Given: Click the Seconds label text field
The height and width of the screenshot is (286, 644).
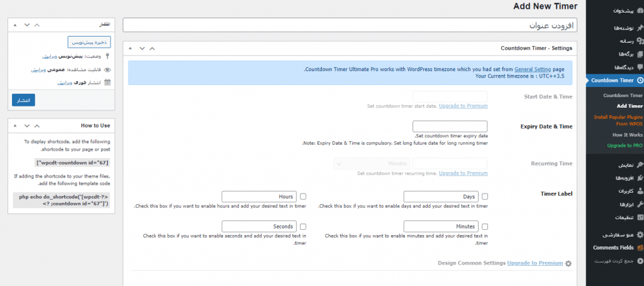Looking at the screenshot, I should 259,226.
